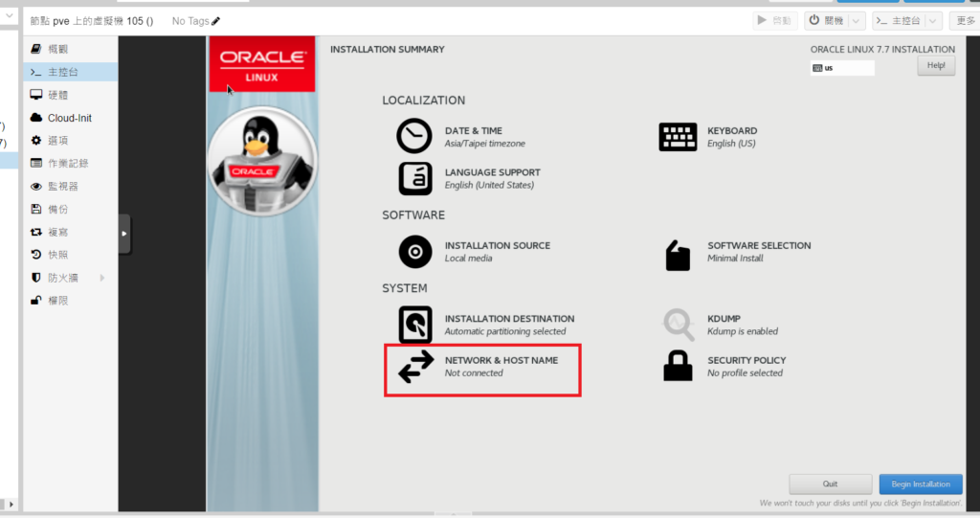Open Cloud-Init in the sidebar
This screenshot has width=980, height=518.
click(x=69, y=118)
